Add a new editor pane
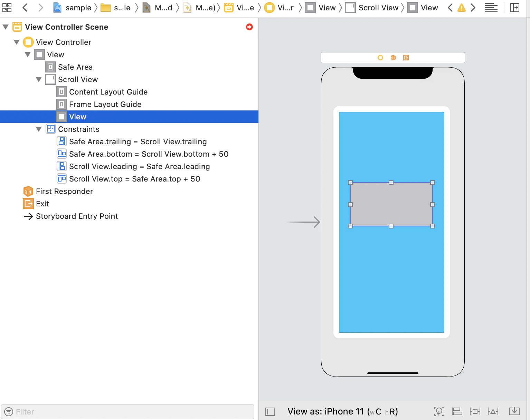Viewport: 530px width, 420px height. 515,8
